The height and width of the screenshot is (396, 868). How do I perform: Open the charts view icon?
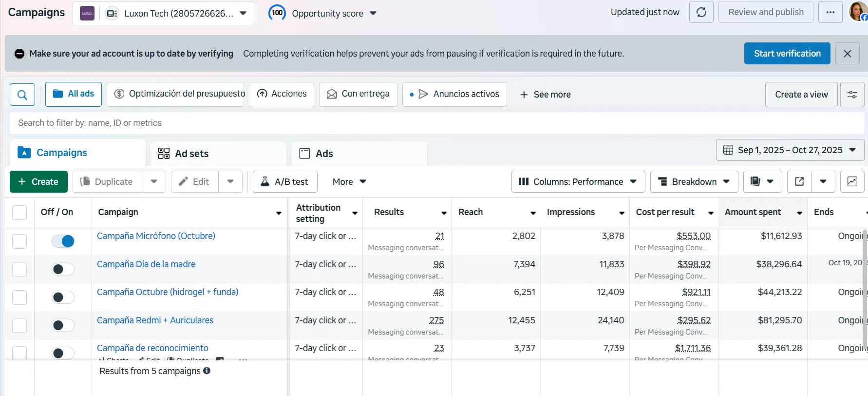coord(852,181)
